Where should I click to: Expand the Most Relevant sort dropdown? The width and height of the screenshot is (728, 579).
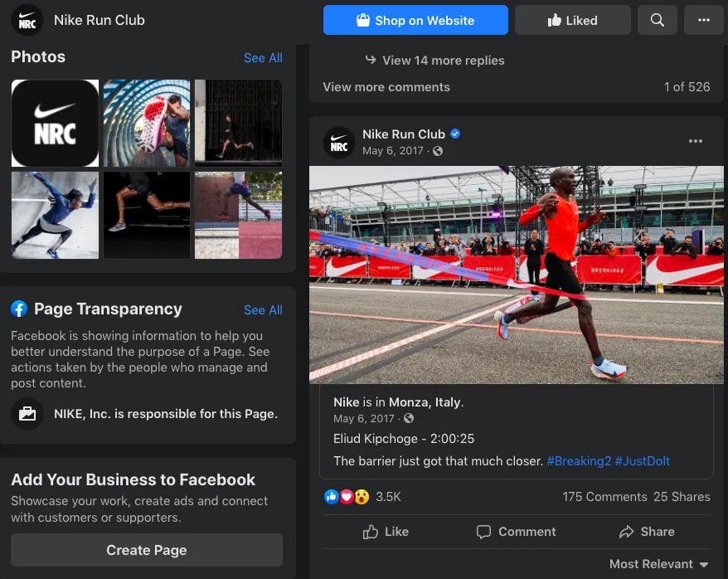[658, 563]
